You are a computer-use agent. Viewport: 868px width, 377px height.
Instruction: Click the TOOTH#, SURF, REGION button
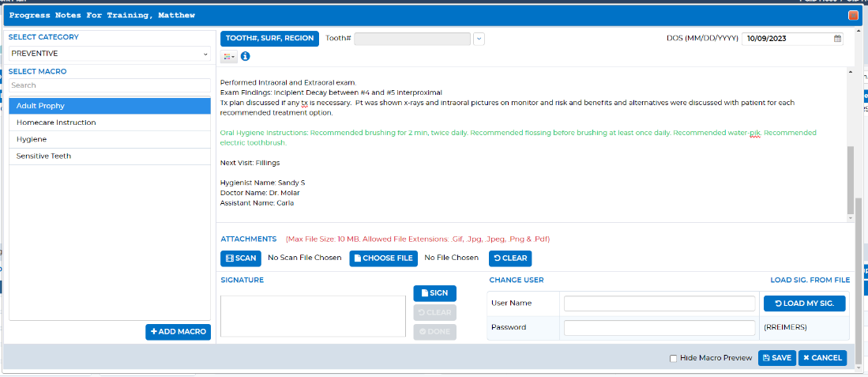[x=269, y=39]
